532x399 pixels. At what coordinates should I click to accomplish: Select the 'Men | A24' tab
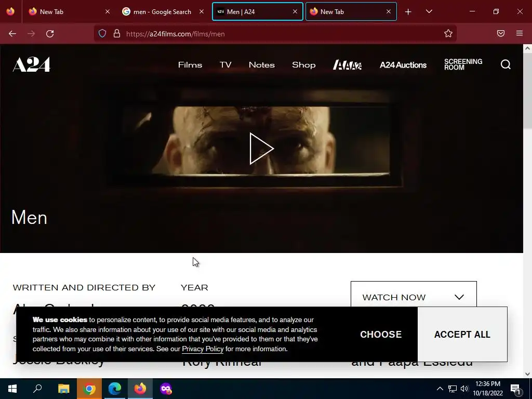[x=257, y=11]
